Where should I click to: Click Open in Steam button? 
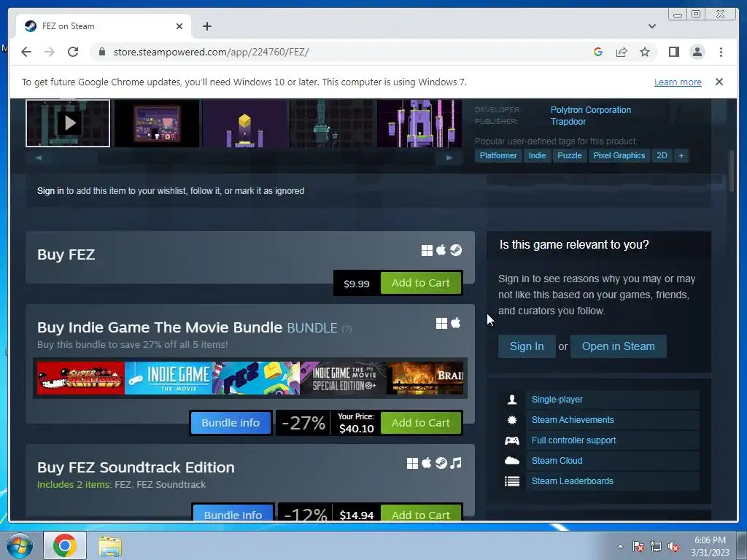click(618, 346)
